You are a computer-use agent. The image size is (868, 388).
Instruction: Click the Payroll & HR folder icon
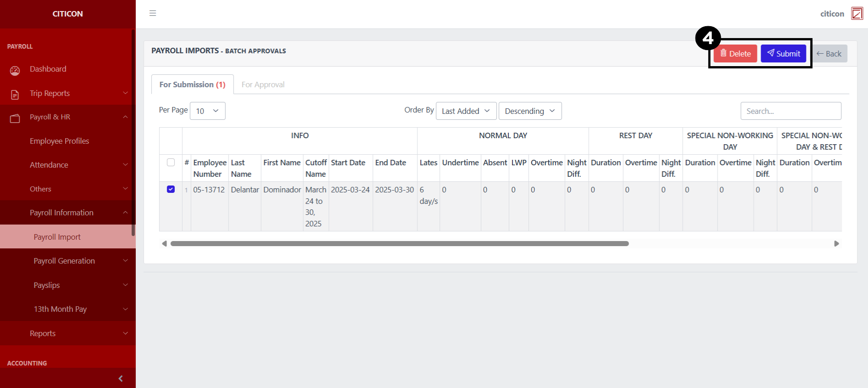click(x=15, y=118)
